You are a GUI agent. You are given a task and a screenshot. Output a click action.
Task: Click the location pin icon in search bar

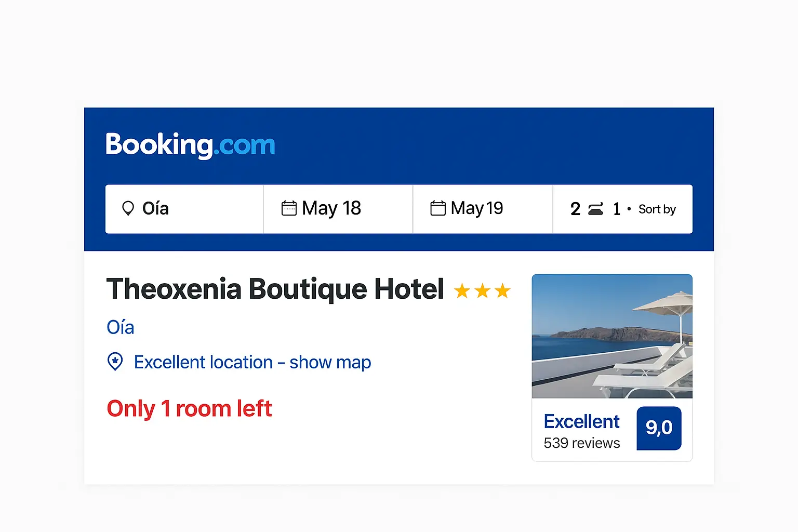pyautogui.click(x=128, y=208)
